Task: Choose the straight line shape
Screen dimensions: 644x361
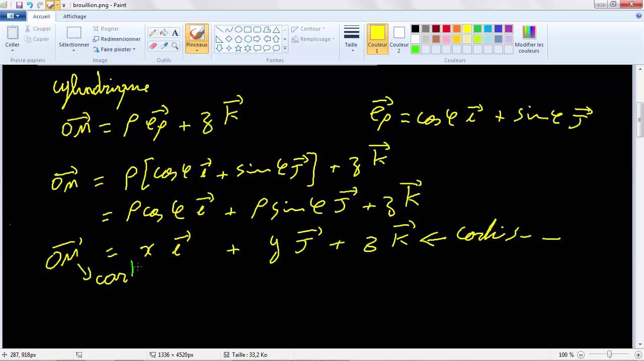Action: point(219,30)
